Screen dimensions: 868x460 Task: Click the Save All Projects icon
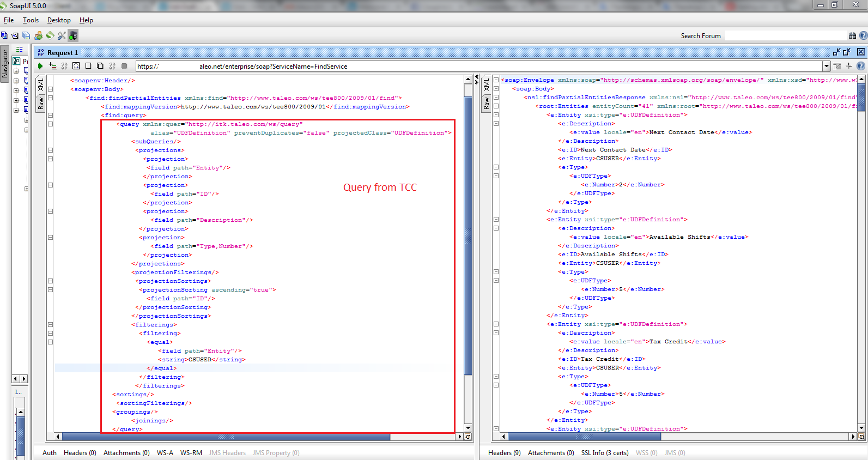[x=26, y=36]
